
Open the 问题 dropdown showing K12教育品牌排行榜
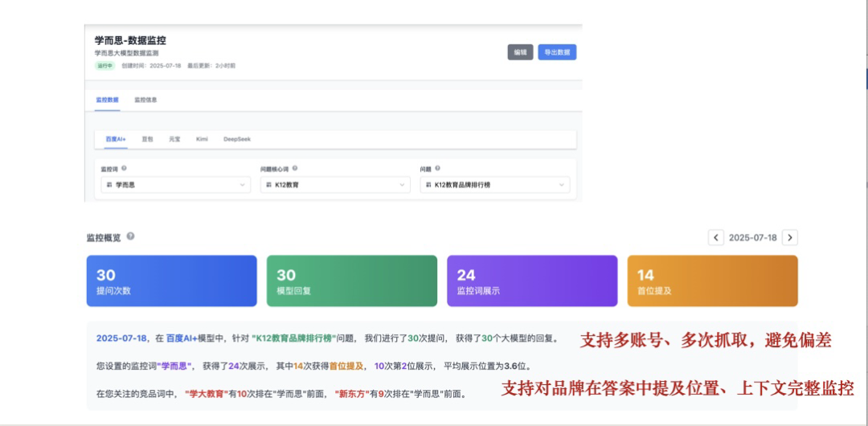[495, 185]
